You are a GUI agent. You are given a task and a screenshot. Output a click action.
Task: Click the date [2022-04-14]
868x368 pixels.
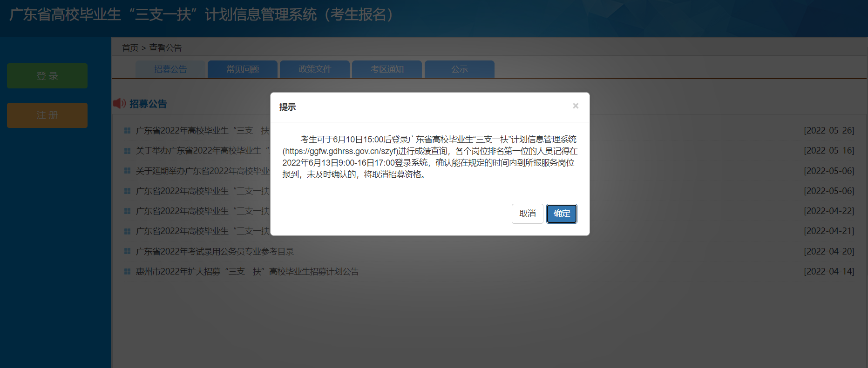pos(829,272)
